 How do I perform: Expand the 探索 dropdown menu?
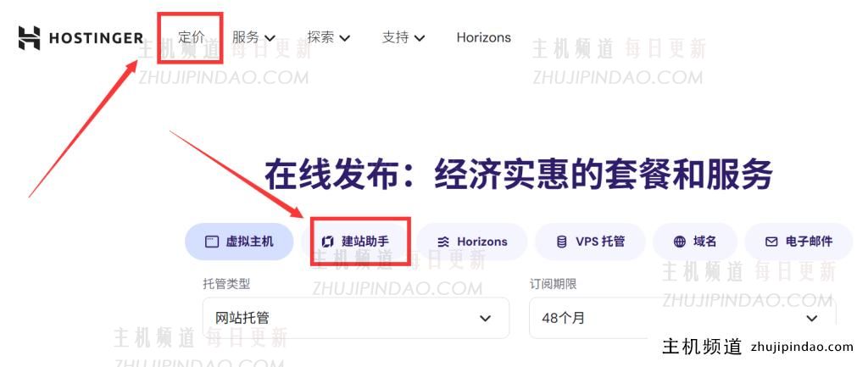tap(329, 37)
